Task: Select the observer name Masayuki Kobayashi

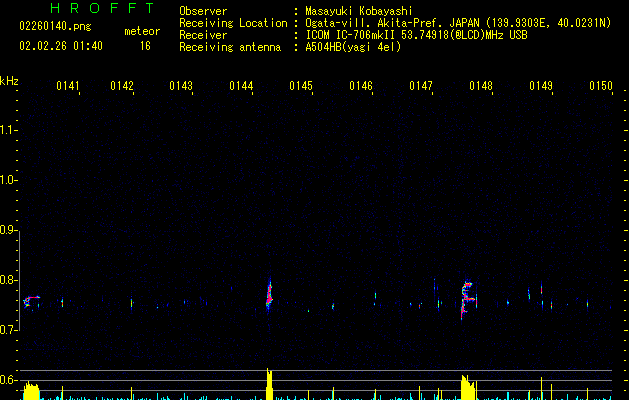Action: [x=359, y=11]
